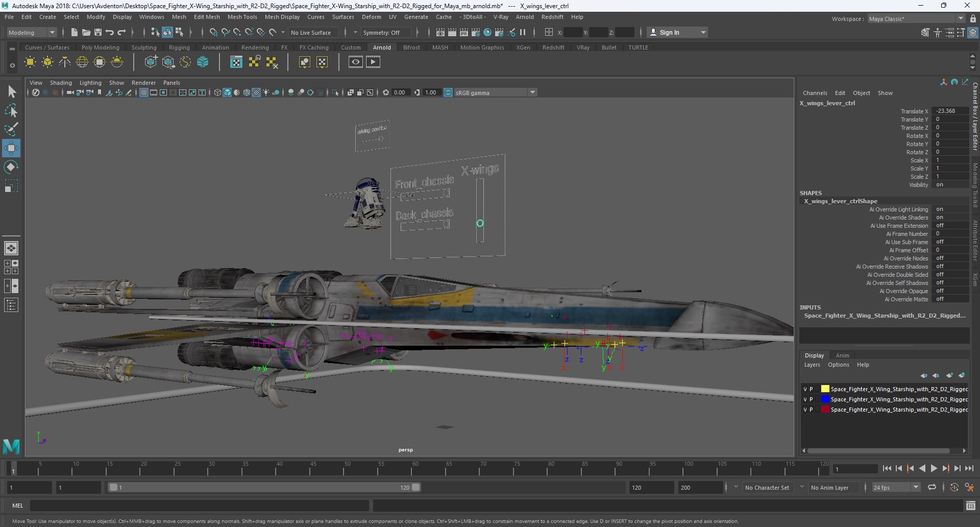Go to the start of playback range
Viewport: 980px width, 527px height.
887,468
